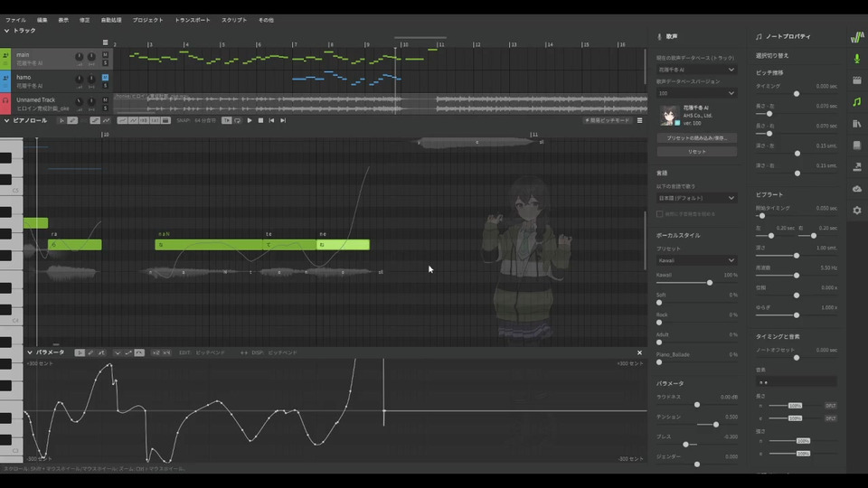Jump to the previous position button

coord(271,120)
